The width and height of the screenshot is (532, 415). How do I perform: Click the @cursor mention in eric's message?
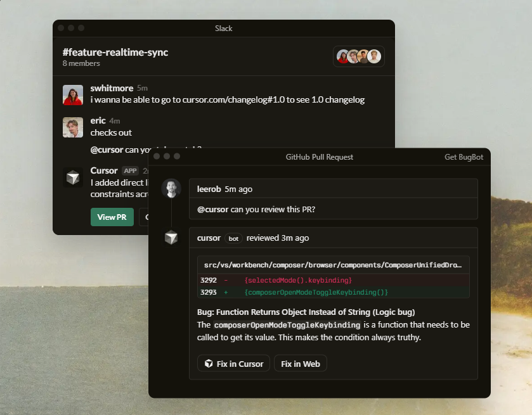[x=107, y=150]
